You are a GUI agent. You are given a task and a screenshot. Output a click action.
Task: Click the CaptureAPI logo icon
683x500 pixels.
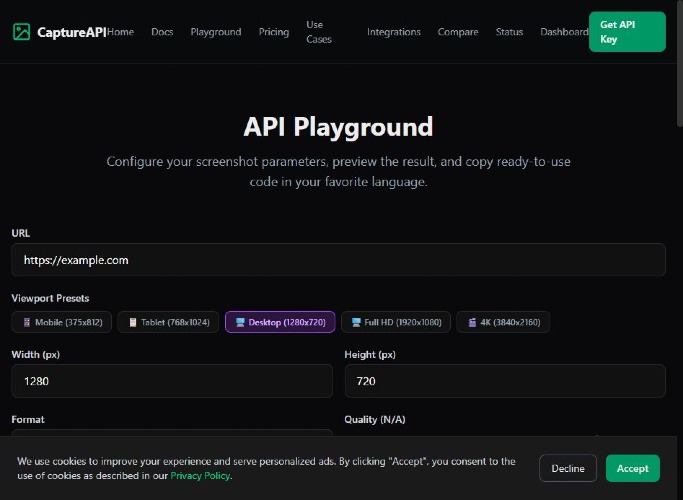coord(21,32)
